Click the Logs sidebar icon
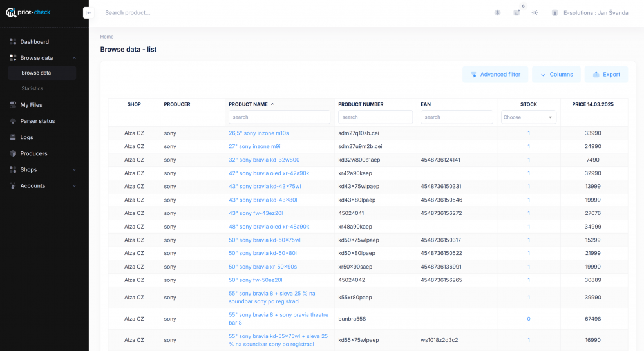The height and width of the screenshot is (351, 644). coord(13,137)
